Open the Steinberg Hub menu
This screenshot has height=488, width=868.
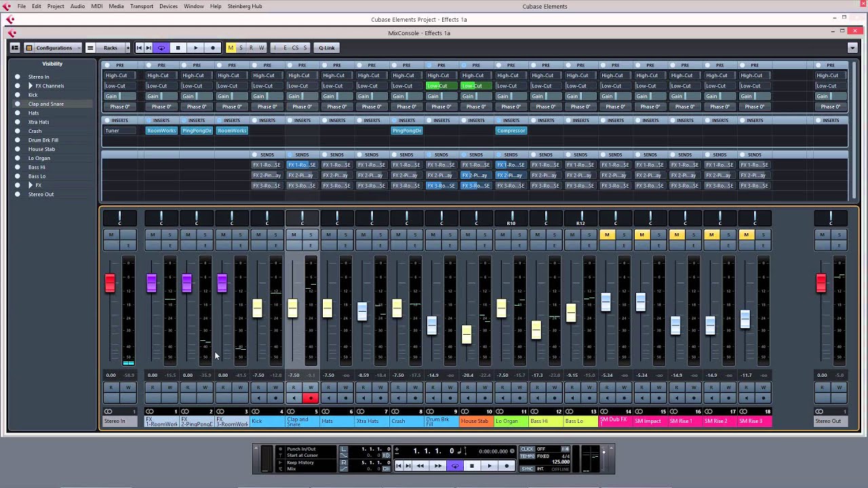(x=243, y=6)
